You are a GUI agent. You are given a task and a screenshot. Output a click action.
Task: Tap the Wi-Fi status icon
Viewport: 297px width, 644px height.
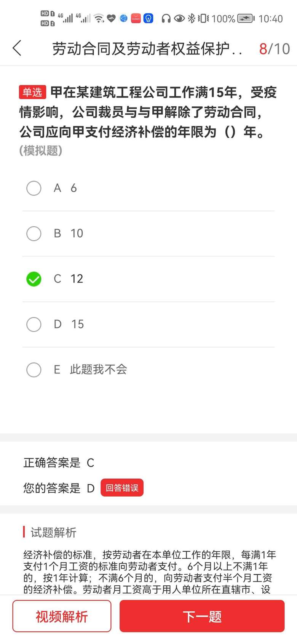99,18
